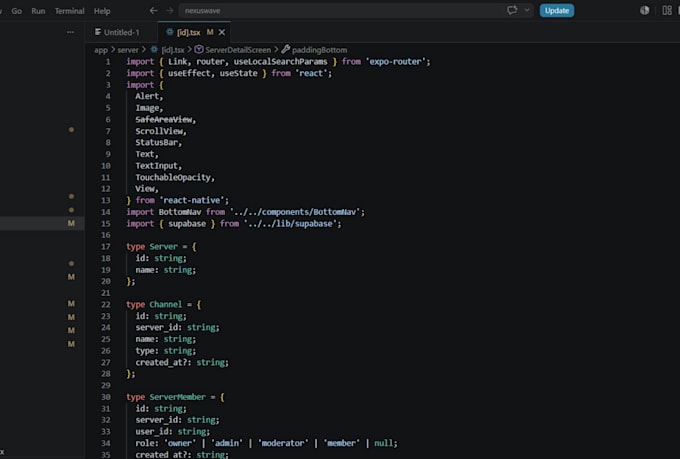Click the Channel type name on line 22

click(x=166, y=305)
